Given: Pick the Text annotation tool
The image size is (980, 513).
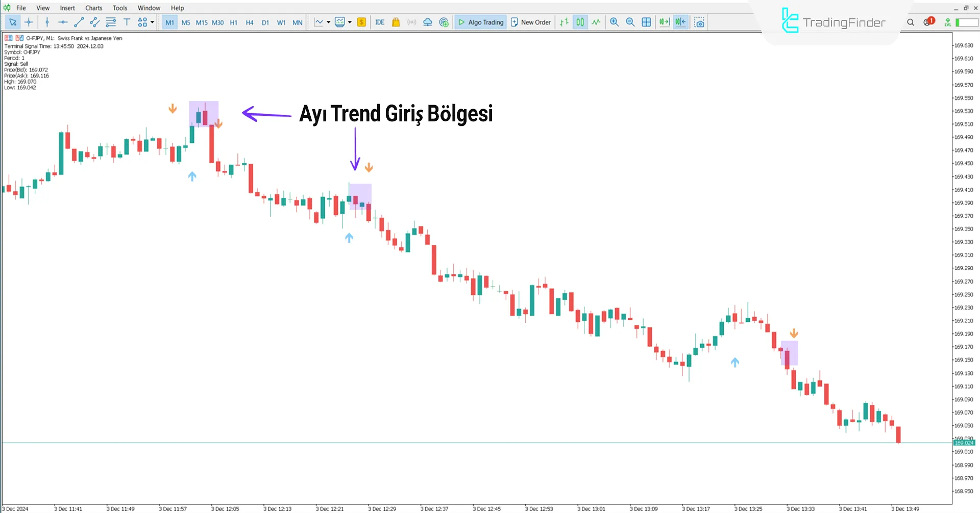Looking at the screenshot, I should point(127,22).
